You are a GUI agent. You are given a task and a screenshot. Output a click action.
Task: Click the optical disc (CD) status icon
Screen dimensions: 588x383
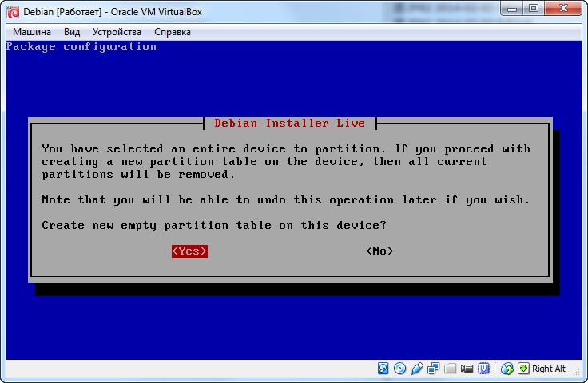[x=400, y=369]
